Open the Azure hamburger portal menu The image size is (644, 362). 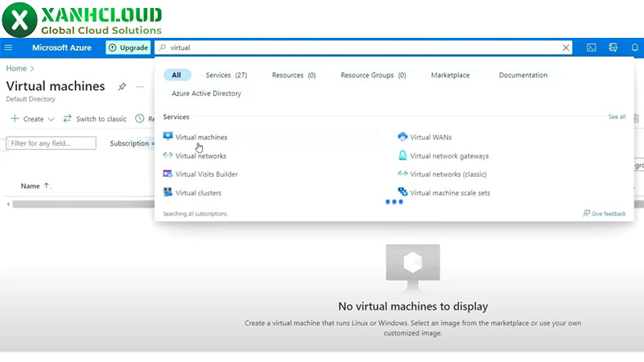(8, 47)
